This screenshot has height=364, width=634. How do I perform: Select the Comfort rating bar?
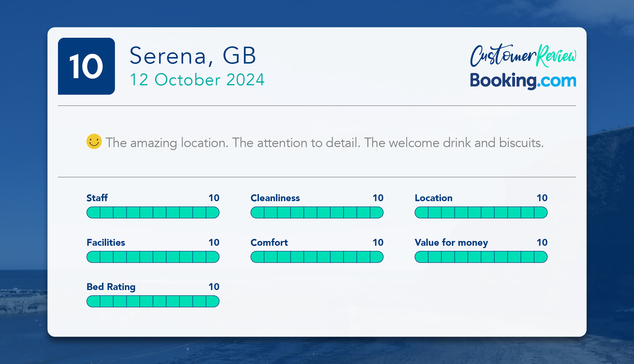click(317, 257)
